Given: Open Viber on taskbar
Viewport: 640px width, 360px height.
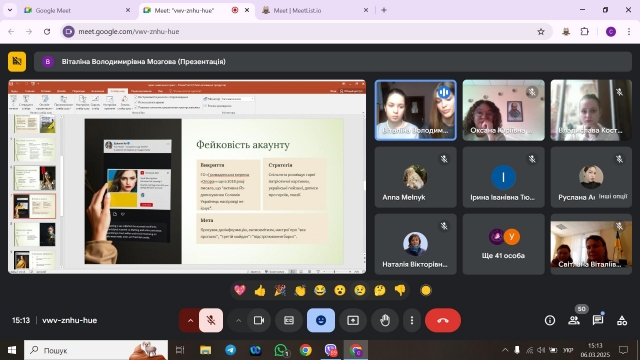Looking at the screenshot, I should tap(331, 350).
